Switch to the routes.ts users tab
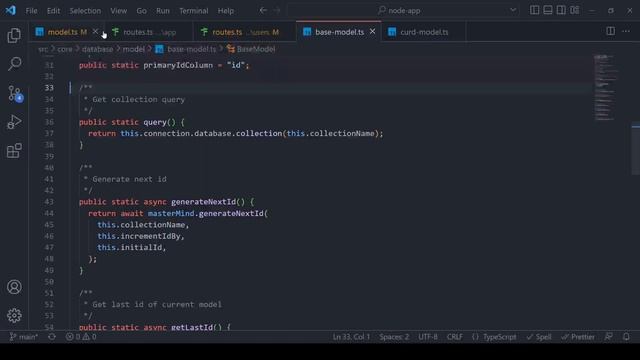This screenshot has width=640, height=360. point(245,32)
